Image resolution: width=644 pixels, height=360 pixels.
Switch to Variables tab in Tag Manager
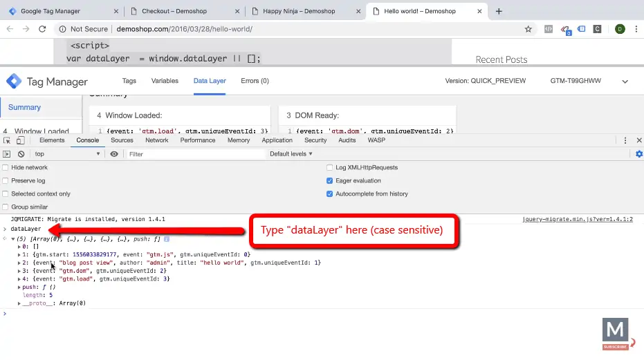165,81
